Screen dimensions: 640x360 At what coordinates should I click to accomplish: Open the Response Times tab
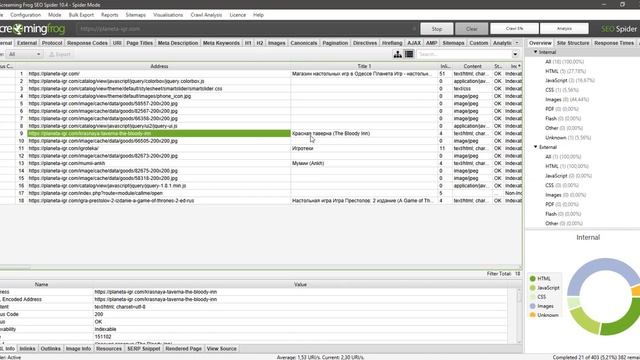[614, 43]
